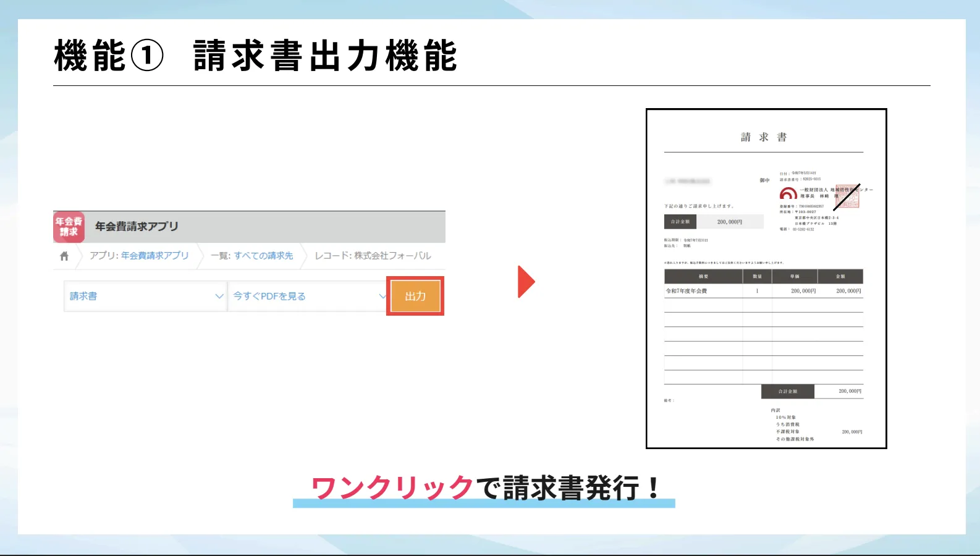This screenshot has height=556, width=980.
Task: Click the 内訳 breakdown section on invoice
Action: (775, 410)
